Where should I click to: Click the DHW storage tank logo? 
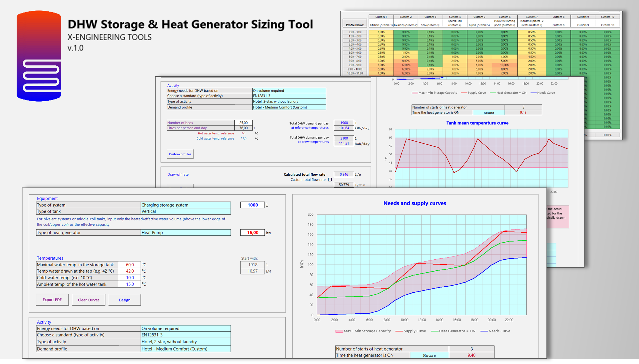[x=39, y=56]
